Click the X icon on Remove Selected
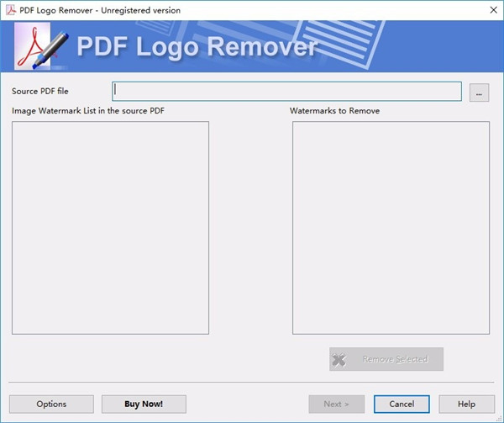The image size is (504, 423). click(339, 360)
